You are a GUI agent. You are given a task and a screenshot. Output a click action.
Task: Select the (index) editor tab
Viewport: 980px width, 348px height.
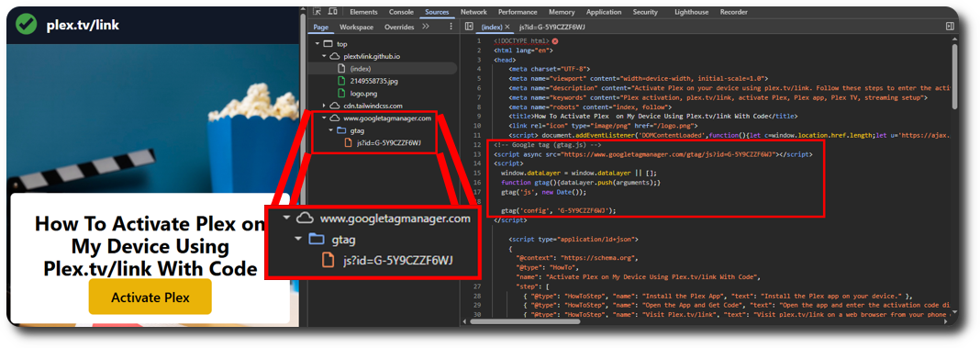click(x=492, y=27)
